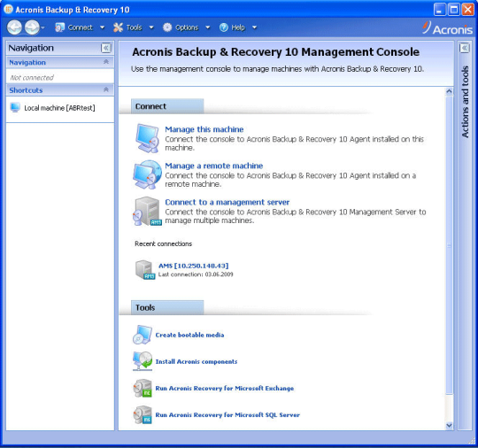Click the Acronis logo in toolbar
478x448 pixels.
tap(447, 28)
